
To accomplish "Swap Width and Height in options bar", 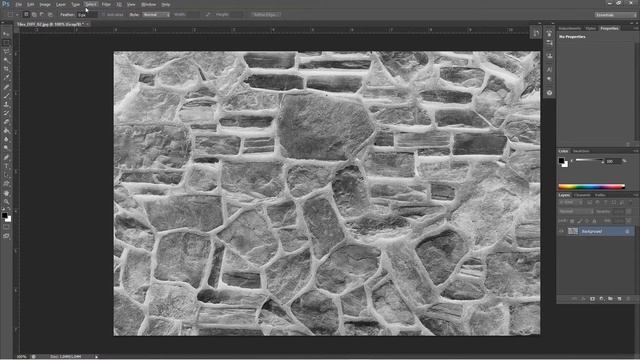I will pos(208,15).
